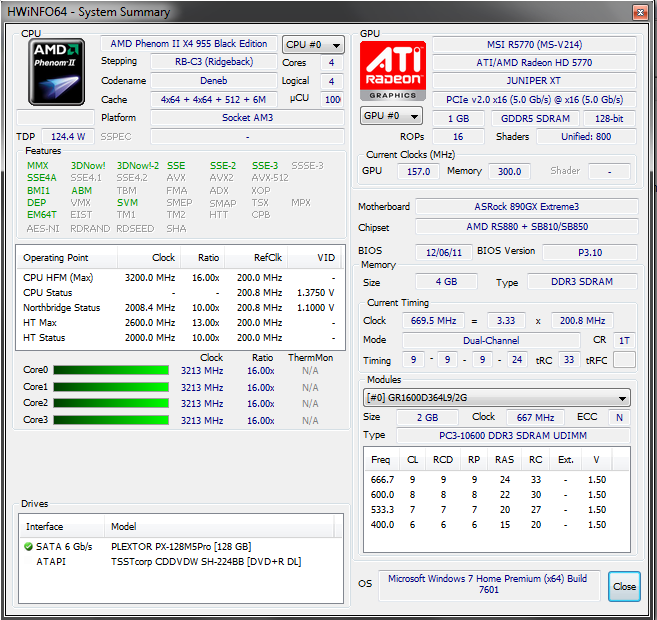Click the SVM feature label

pyautogui.click(x=127, y=202)
